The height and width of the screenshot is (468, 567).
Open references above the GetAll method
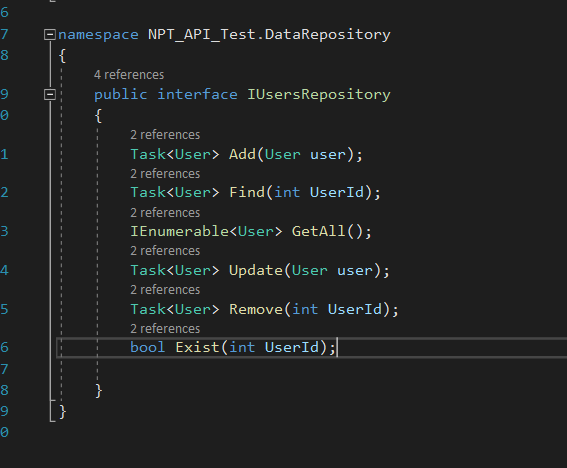[165, 213]
